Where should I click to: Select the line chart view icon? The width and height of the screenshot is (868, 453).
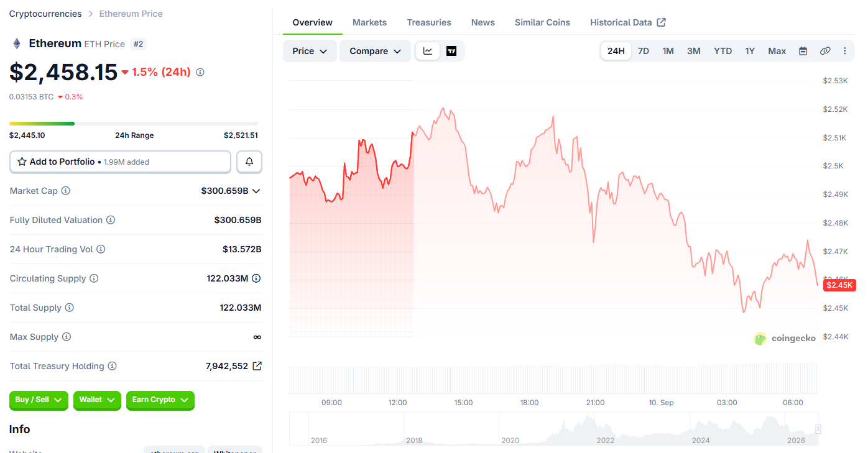pos(428,51)
